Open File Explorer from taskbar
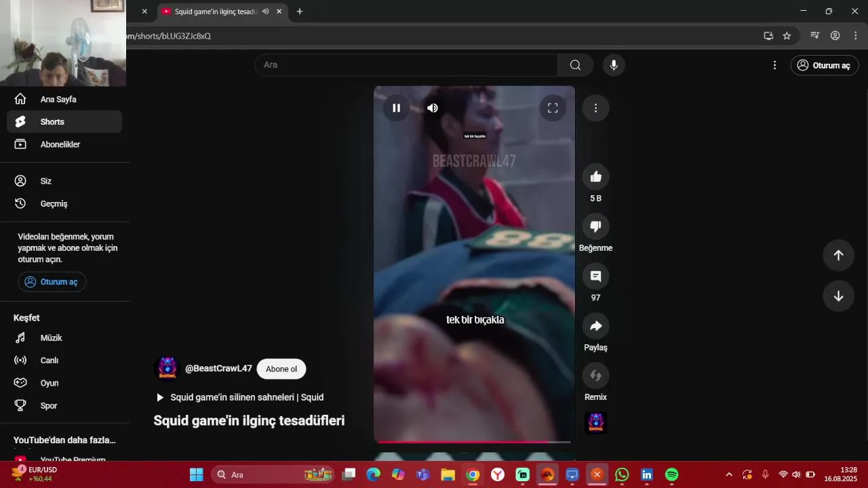868x488 pixels. [448, 474]
